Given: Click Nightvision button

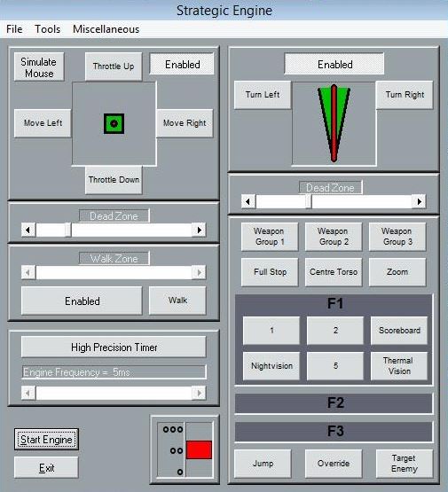Looking at the screenshot, I should (271, 366).
